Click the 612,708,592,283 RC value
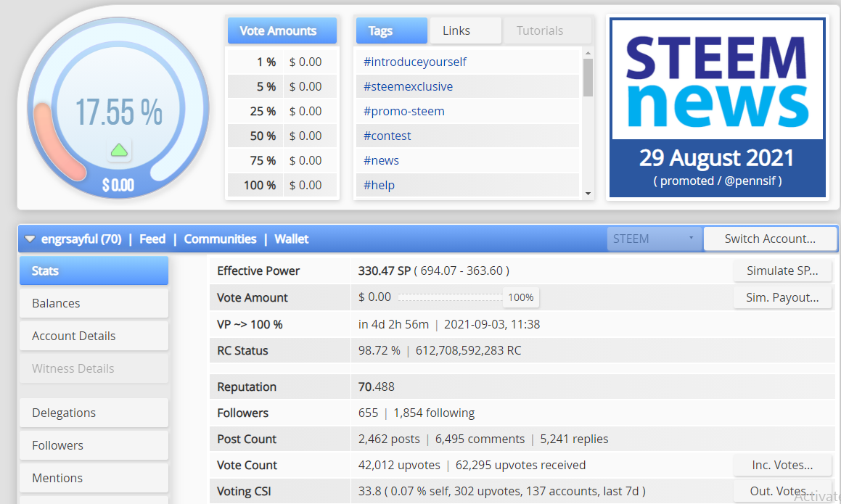The width and height of the screenshot is (841, 504). tap(468, 351)
